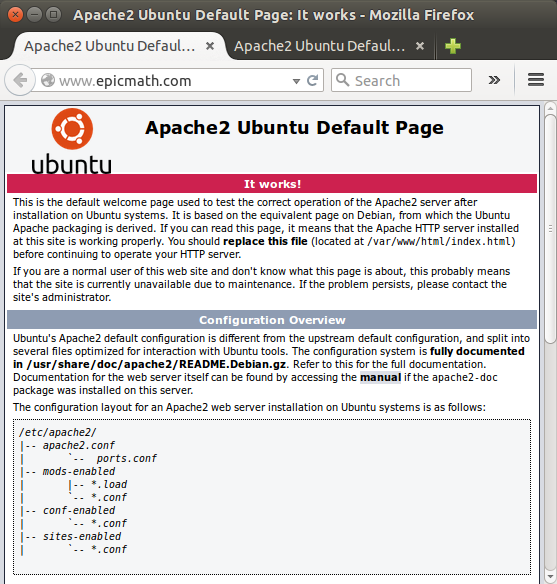
Task: Maximize the Firefox window
Action: coord(54,15)
